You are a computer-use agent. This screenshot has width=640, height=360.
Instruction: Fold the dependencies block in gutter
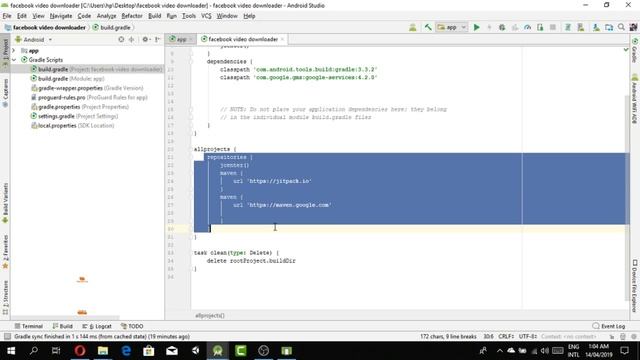191,62
